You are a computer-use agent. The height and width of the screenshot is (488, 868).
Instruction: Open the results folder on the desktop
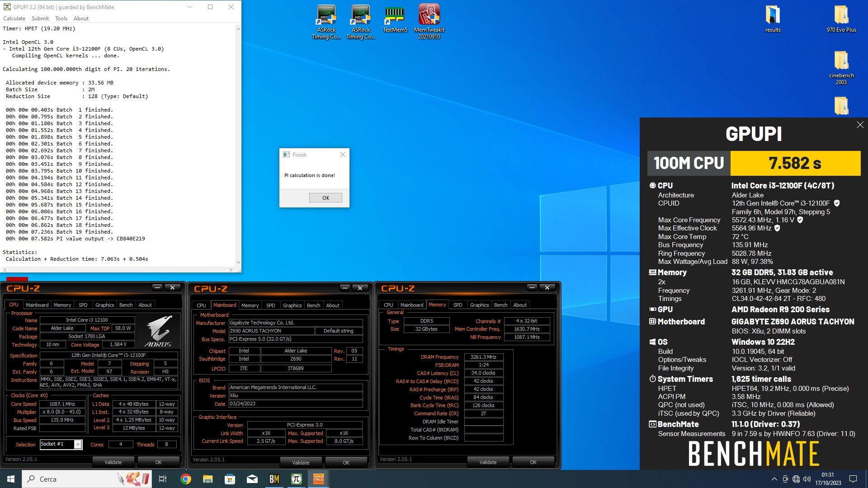tap(773, 19)
